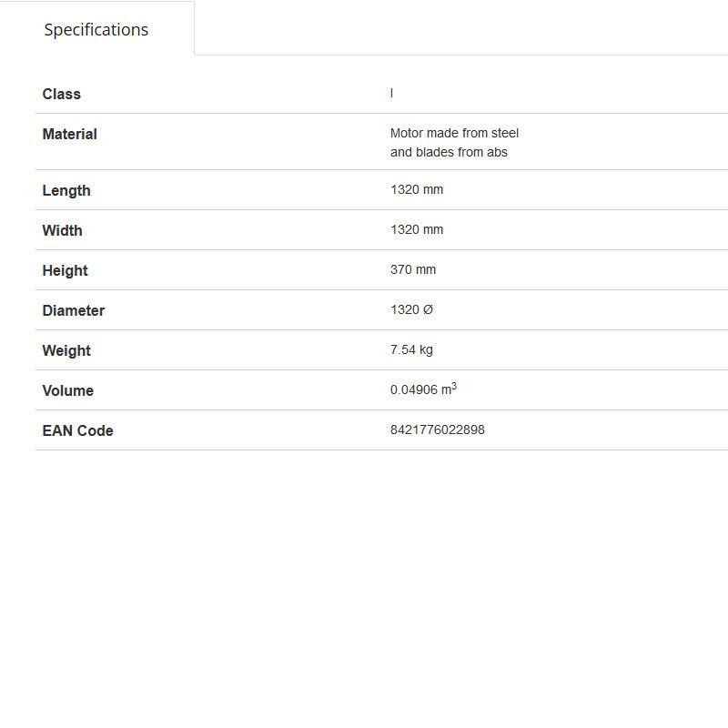728x728 pixels.
Task: Click the Height value 370 mm
Action: click(x=413, y=269)
